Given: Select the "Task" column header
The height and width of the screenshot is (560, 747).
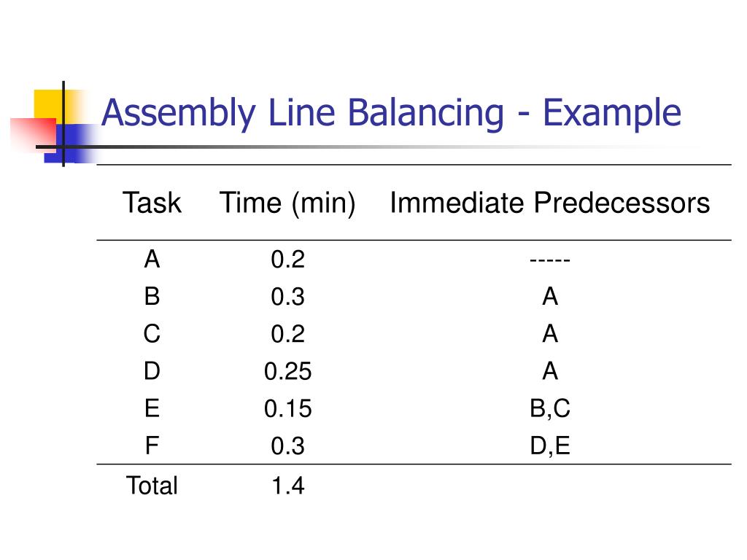Looking at the screenshot, I should [152, 203].
